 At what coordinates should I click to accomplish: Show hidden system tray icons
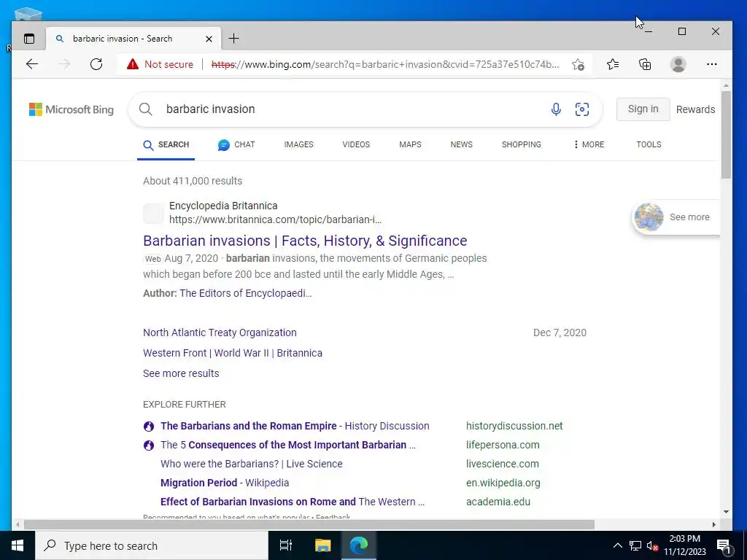(x=617, y=545)
